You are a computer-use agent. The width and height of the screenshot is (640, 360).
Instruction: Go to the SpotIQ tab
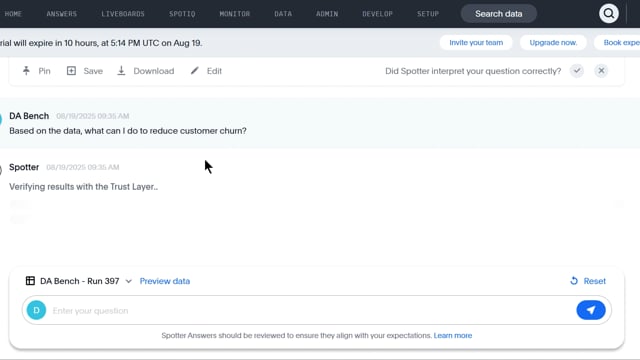(x=182, y=14)
